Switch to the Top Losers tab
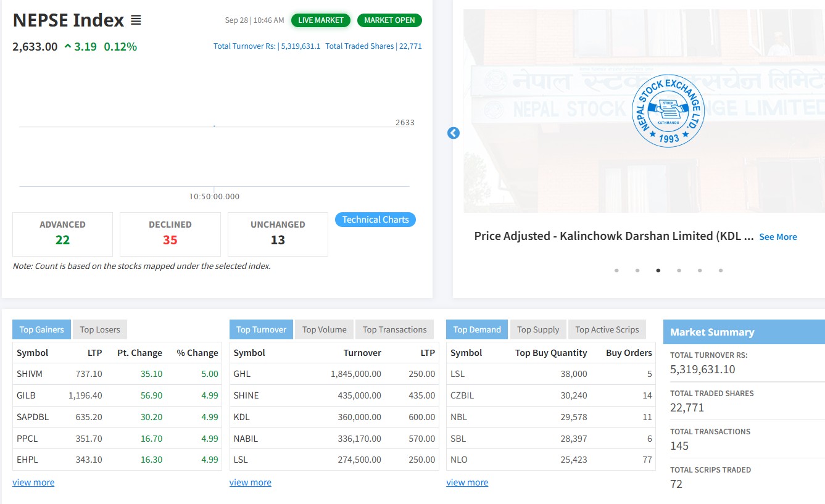The image size is (825, 504). [x=100, y=329]
